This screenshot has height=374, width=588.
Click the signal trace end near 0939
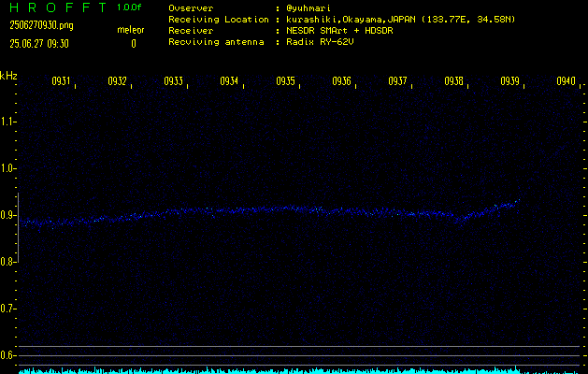[x=519, y=200]
